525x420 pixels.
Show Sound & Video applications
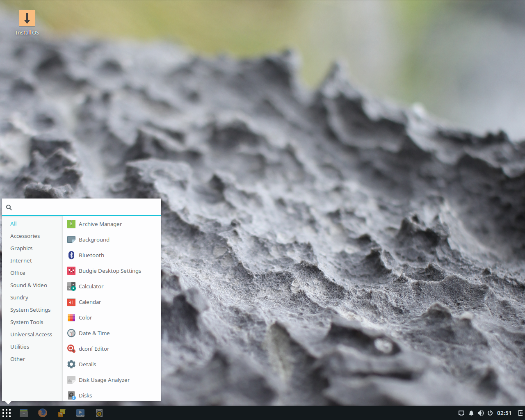(32, 285)
